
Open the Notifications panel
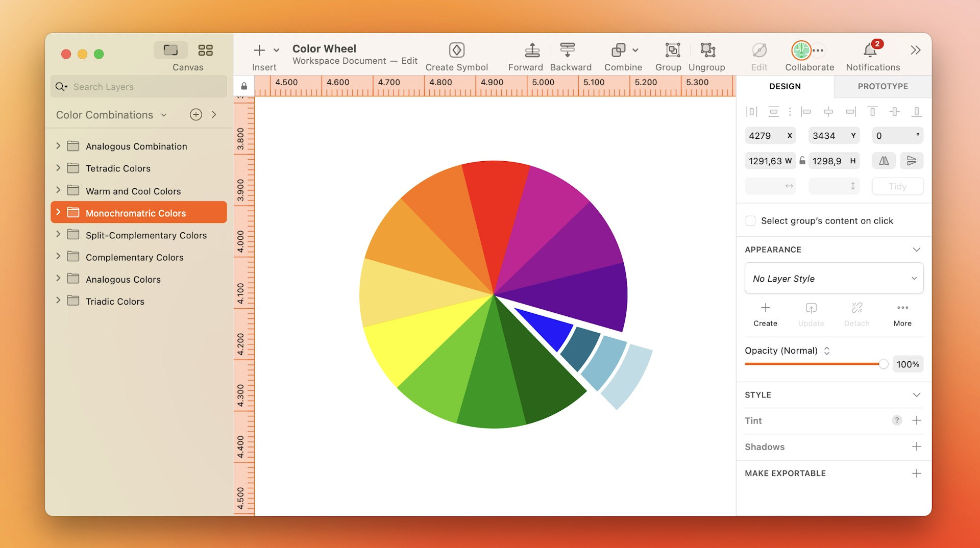coord(871,51)
